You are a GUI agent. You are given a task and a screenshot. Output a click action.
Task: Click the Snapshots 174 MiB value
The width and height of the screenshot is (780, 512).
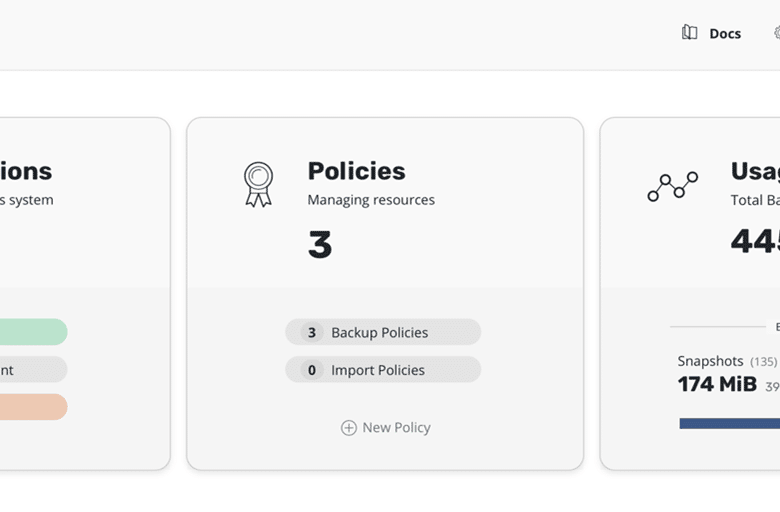tap(717, 384)
